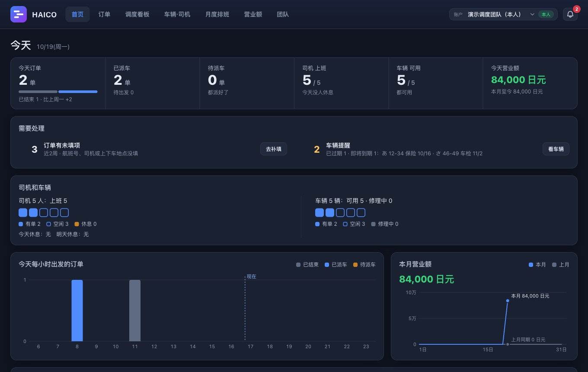Click the 本人 green badge

coord(546,14)
